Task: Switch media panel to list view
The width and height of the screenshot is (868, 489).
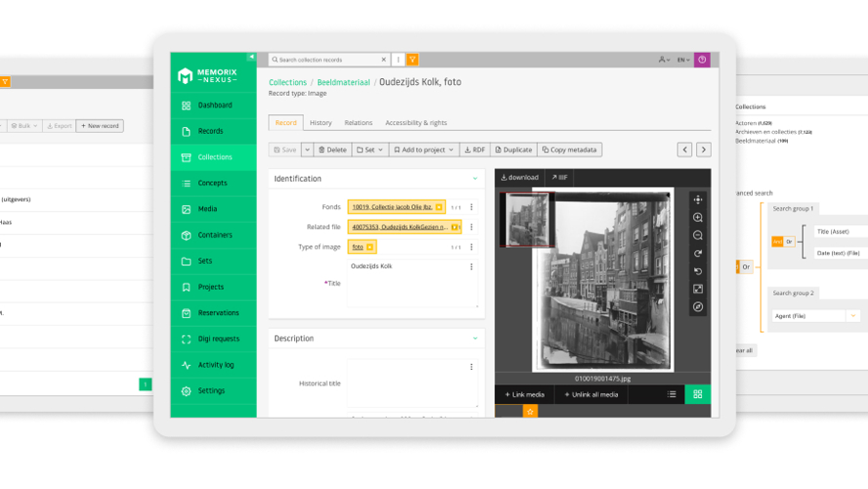Action: (672, 394)
